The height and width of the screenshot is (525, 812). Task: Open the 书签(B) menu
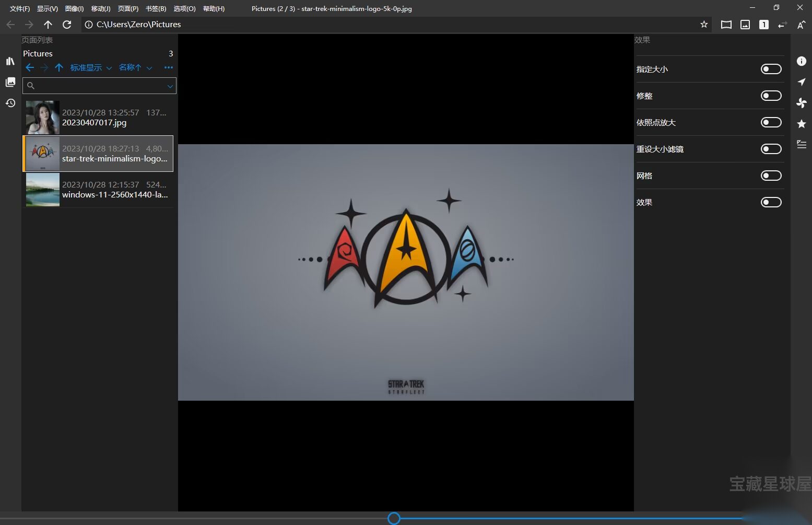156,8
